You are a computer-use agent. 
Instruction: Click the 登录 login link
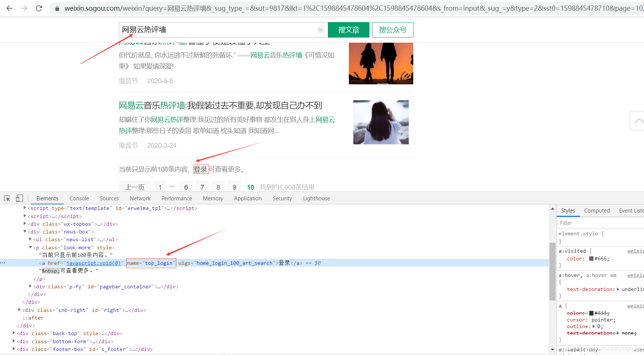pyautogui.click(x=201, y=169)
